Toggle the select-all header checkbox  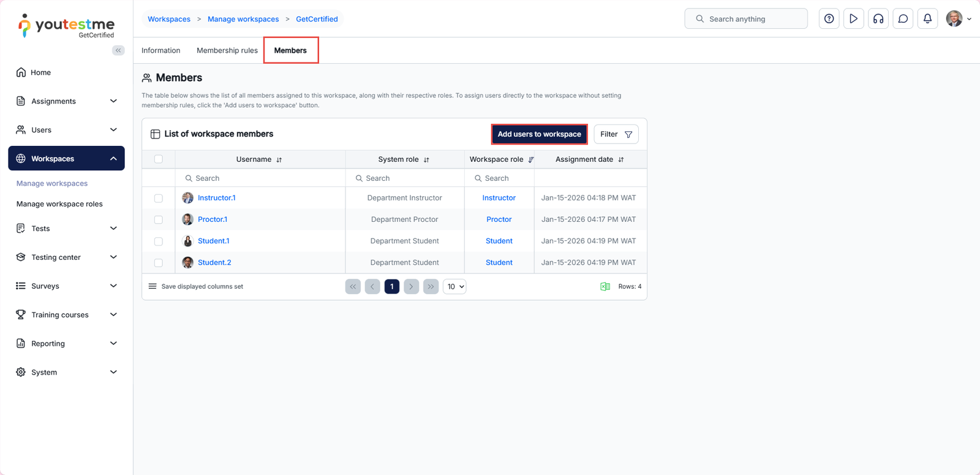pyautogui.click(x=159, y=159)
